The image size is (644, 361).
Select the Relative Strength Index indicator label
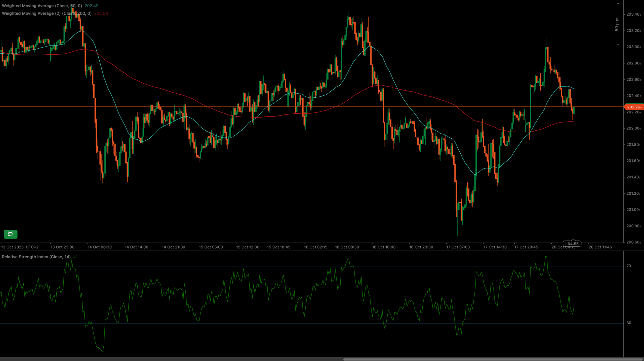point(36,257)
